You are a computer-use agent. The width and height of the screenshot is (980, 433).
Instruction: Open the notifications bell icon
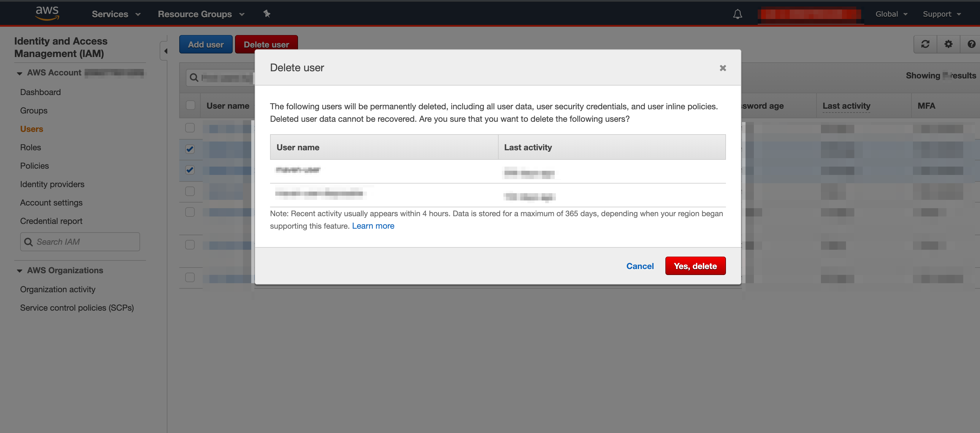coord(737,14)
